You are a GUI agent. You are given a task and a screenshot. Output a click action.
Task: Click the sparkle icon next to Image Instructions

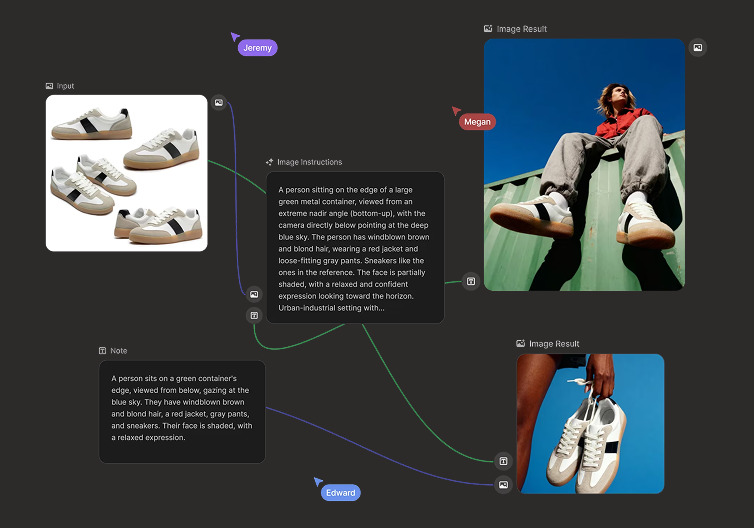(x=269, y=162)
